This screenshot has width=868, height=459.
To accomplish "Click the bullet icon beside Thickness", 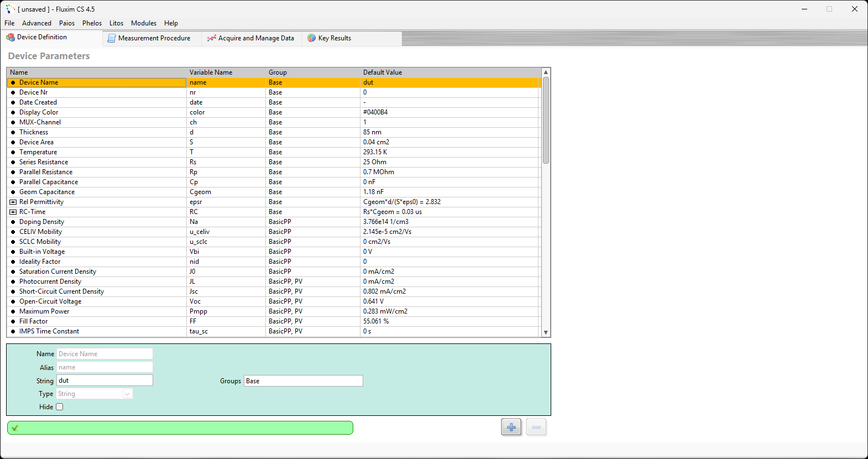I will [13, 132].
